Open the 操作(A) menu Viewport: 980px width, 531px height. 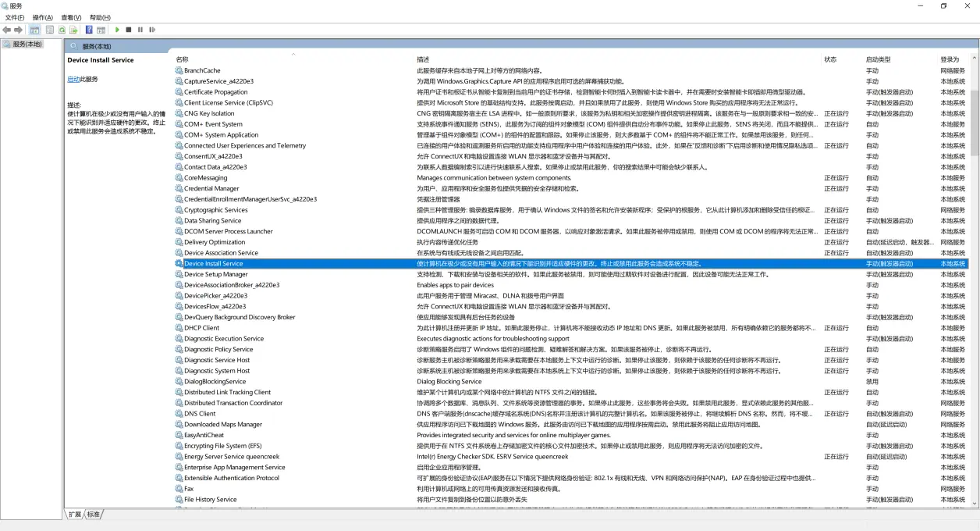pos(43,17)
